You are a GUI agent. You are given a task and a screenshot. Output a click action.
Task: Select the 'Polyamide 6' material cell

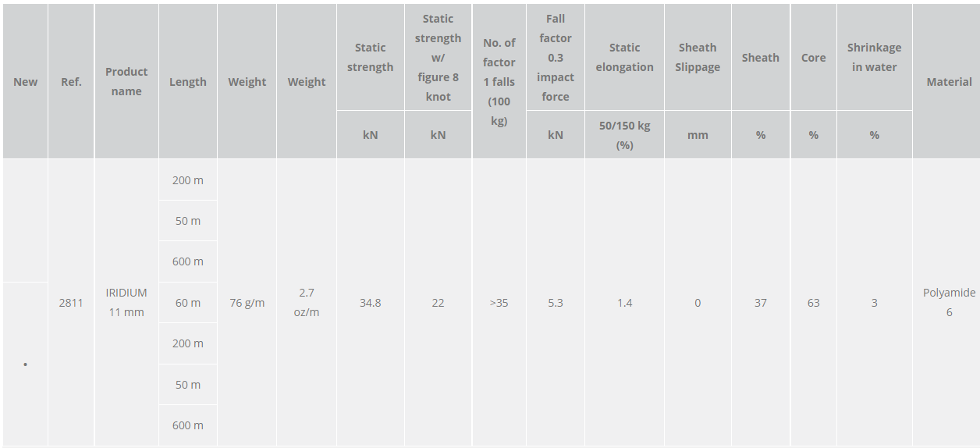click(949, 303)
